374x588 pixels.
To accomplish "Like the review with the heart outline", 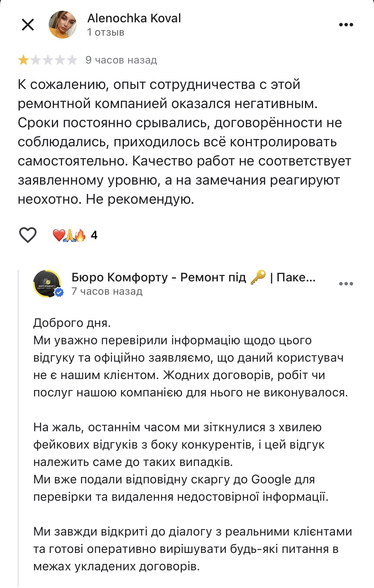I will tap(28, 235).
